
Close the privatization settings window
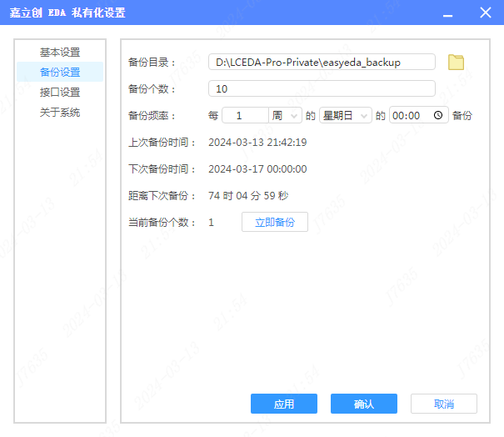coord(486,13)
